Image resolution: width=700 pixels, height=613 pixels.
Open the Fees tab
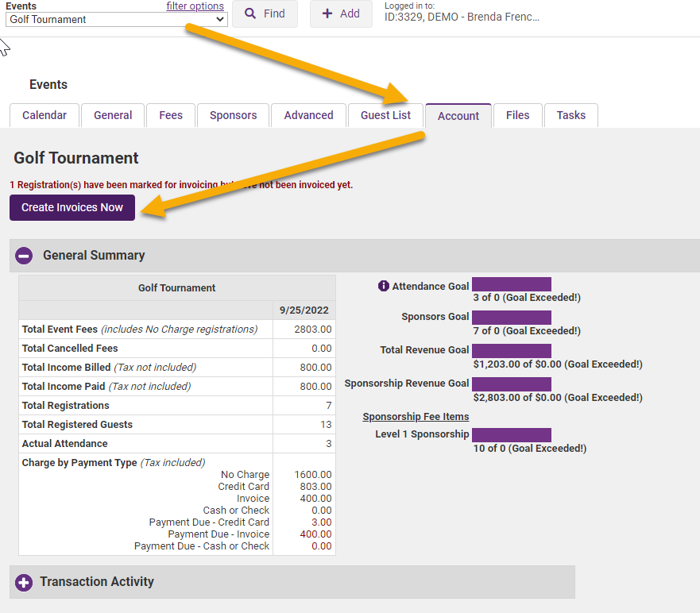point(171,115)
